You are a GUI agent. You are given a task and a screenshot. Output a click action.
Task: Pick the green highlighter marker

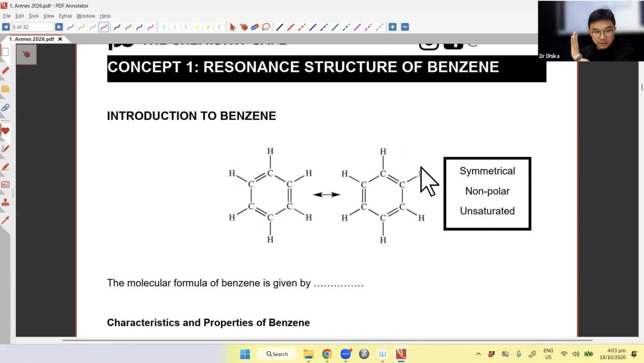pos(186,27)
